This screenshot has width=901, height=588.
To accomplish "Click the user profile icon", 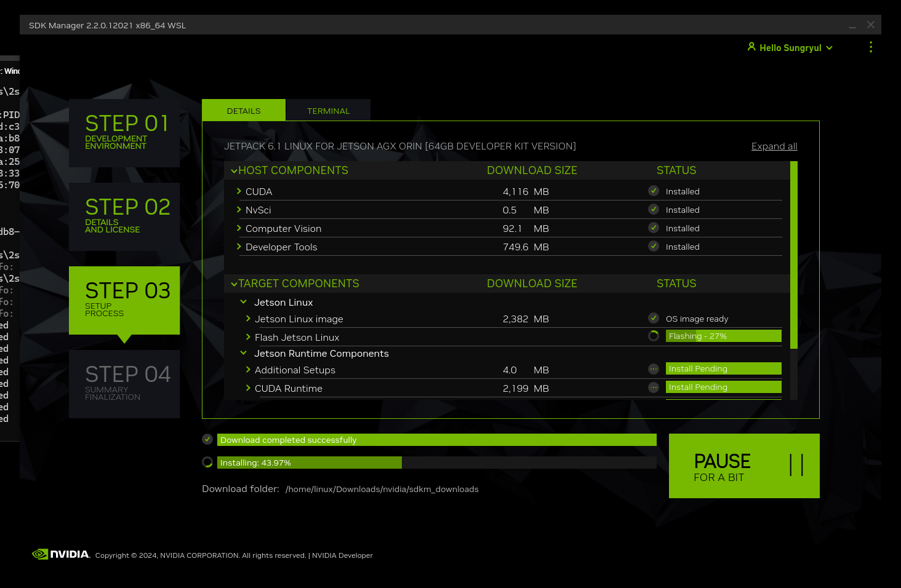I will (x=751, y=47).
